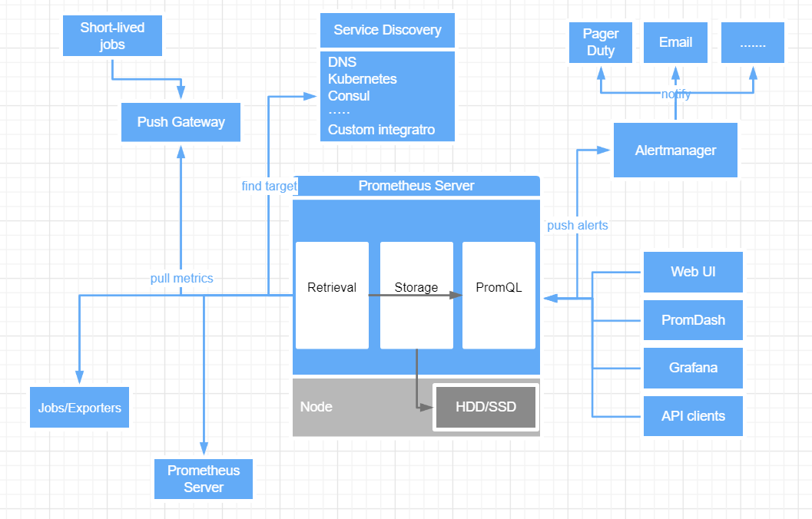Click the Node label in the gray container
The height and width of the screenshot is (519, 812).
point(316,407)
